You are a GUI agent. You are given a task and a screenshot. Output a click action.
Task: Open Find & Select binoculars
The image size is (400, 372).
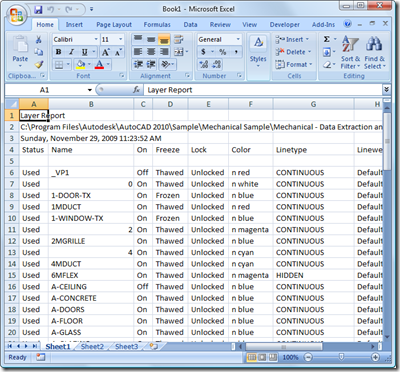(375, 52)
